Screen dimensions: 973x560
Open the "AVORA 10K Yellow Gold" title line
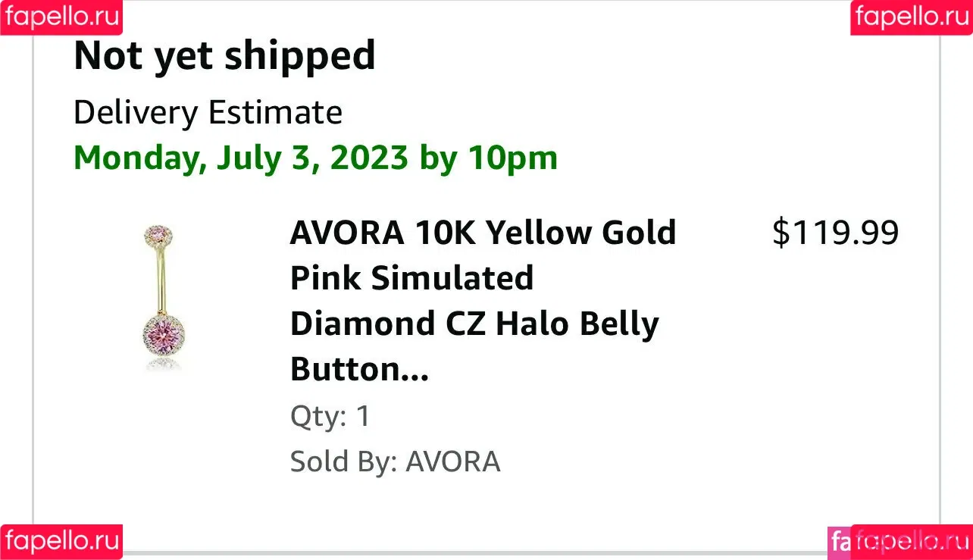pos(483,233)
